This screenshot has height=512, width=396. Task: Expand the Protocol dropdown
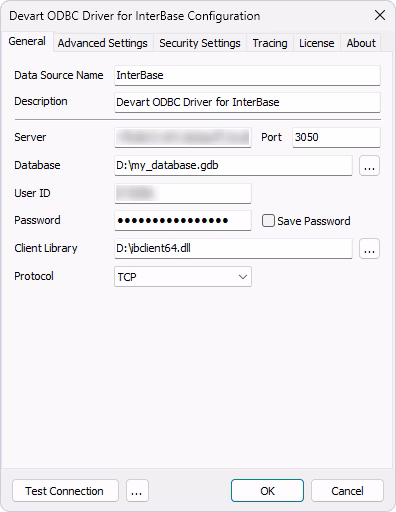click(x=183, y=276)
